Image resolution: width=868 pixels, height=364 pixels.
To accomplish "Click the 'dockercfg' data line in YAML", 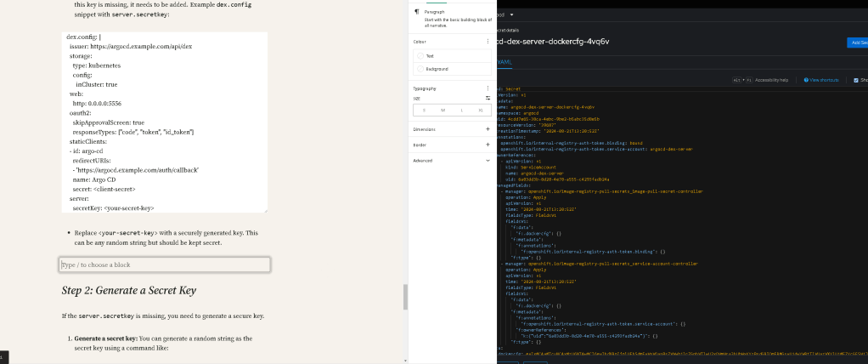I will (681, 354).
